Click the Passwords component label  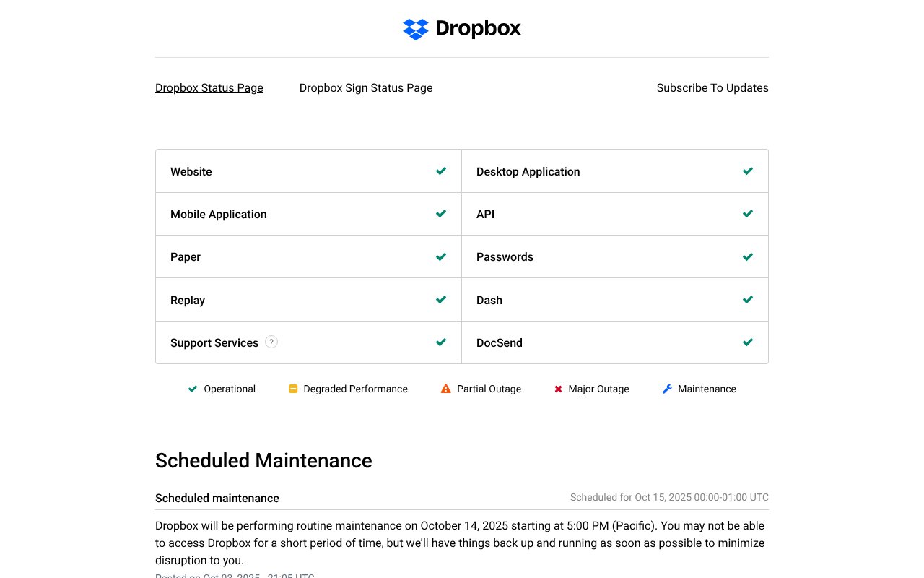(x=505, y=257)
